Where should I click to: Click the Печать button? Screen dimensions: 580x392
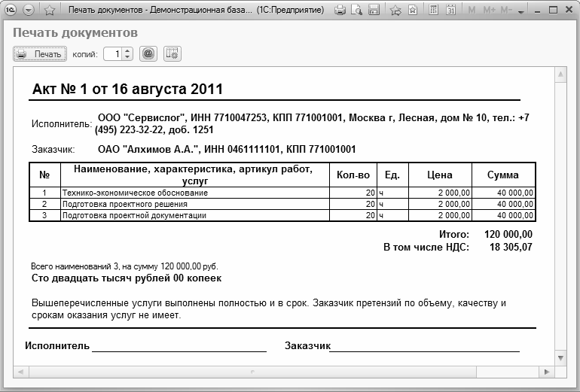pos(39,54)
